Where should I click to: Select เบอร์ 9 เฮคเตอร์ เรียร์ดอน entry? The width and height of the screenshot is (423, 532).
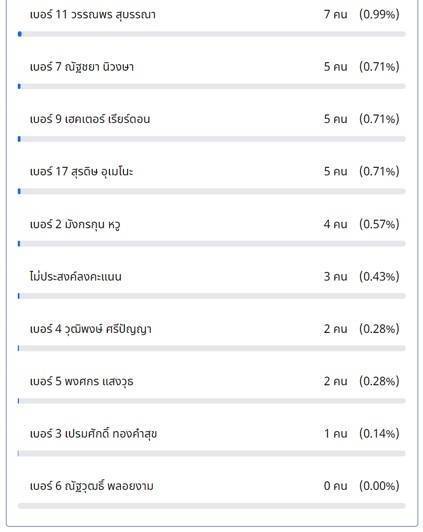tap(90, 119)
